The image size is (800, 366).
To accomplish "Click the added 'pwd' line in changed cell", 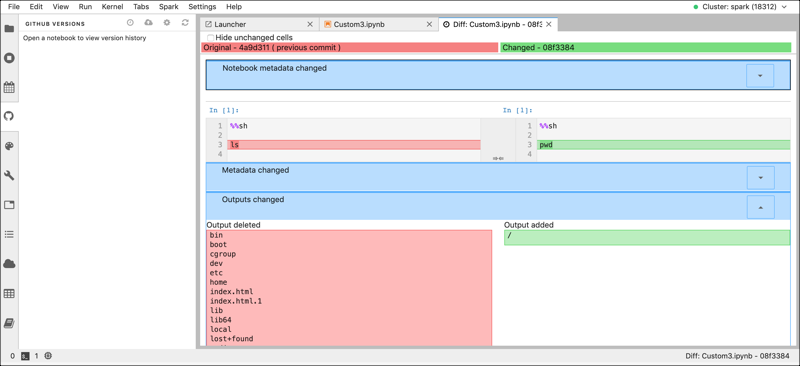I will (x=664, y=145).
